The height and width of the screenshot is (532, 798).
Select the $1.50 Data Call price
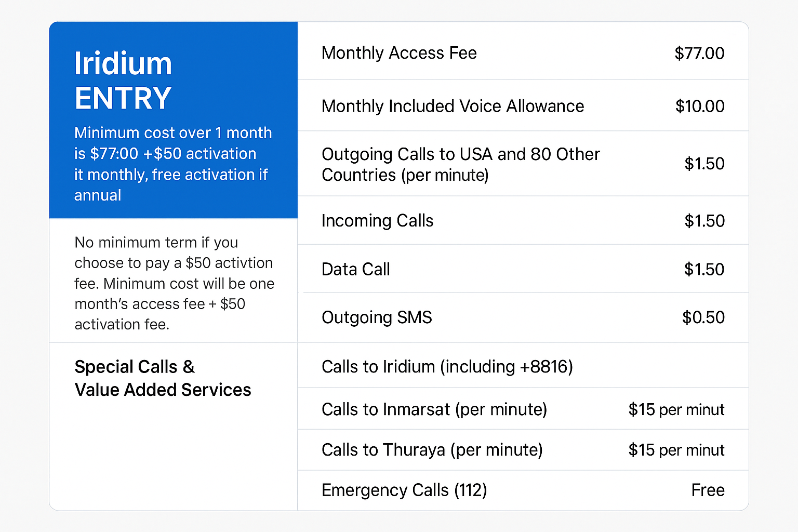point(704,270)
